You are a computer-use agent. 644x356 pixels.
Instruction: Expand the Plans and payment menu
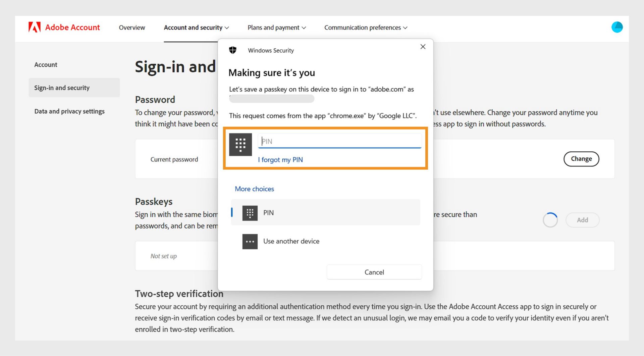pyautogui.click(x=276, y=28)
